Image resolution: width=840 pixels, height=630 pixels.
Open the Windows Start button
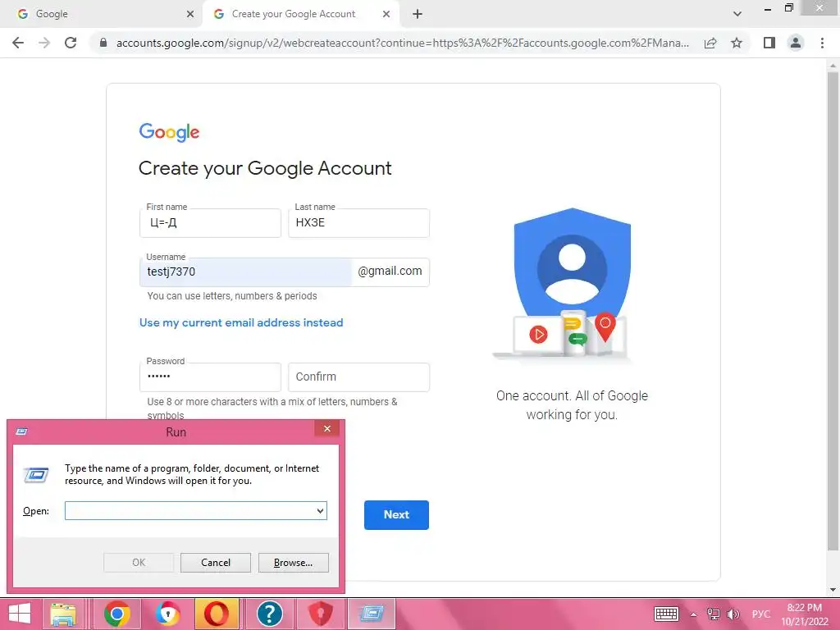click(20, 614)
